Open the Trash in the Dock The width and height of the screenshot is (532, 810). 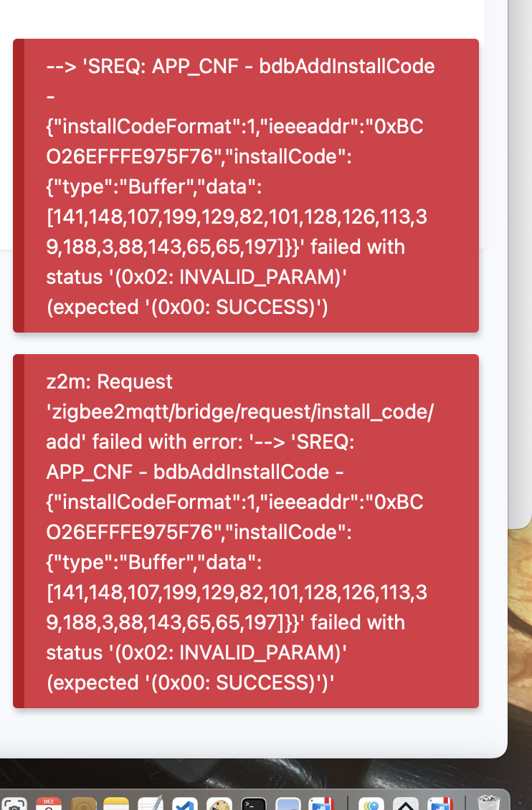tap(488, 803)
